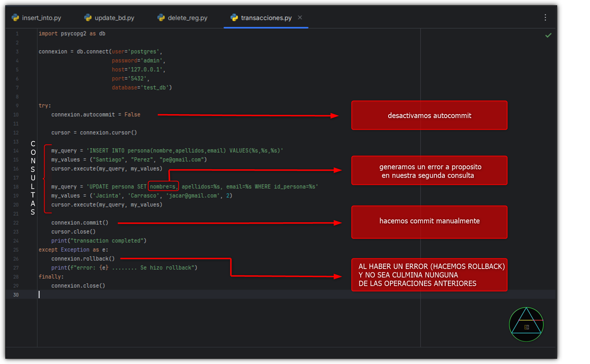Click the INSERT INTO persona query line
Image resolution: width=590 pixels, height=364 pixels.
point(167,151)
